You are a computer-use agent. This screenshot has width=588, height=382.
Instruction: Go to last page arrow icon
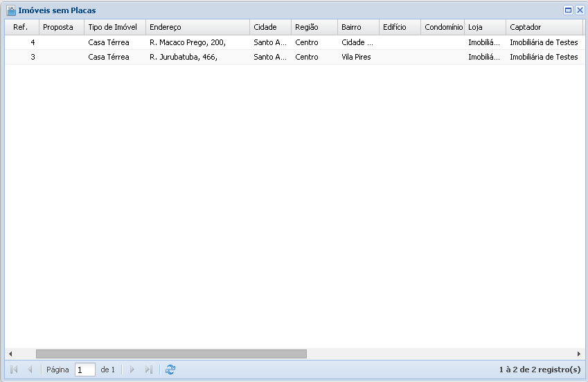coord(149,370)
